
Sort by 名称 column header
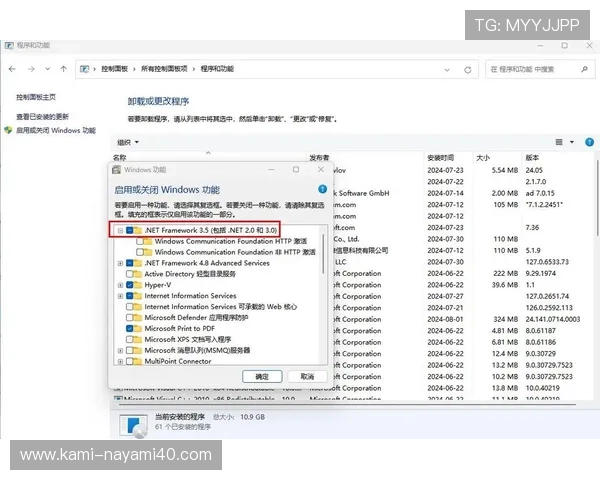(x=120, y=157)
